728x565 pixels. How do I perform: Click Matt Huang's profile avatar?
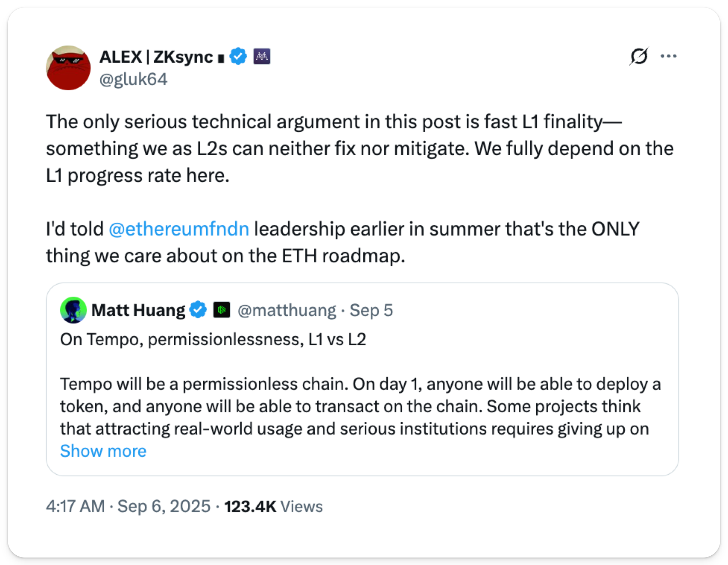73,310
